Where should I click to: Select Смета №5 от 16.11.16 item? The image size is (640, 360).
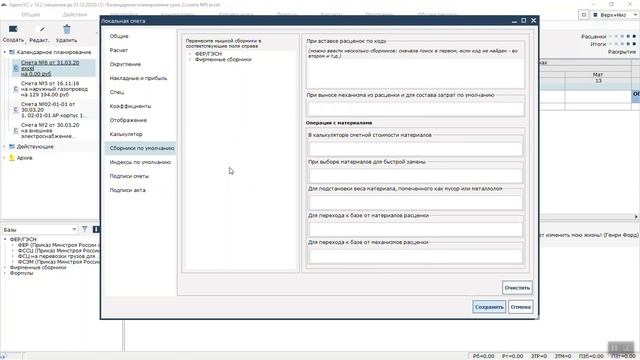(x=54, y=89)
